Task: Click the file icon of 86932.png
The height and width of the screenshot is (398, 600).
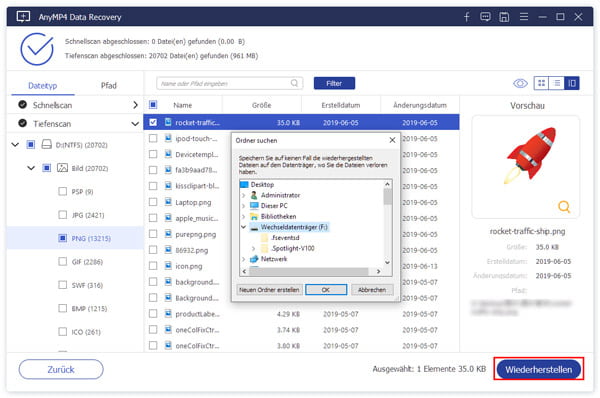Action: point(168,250)
